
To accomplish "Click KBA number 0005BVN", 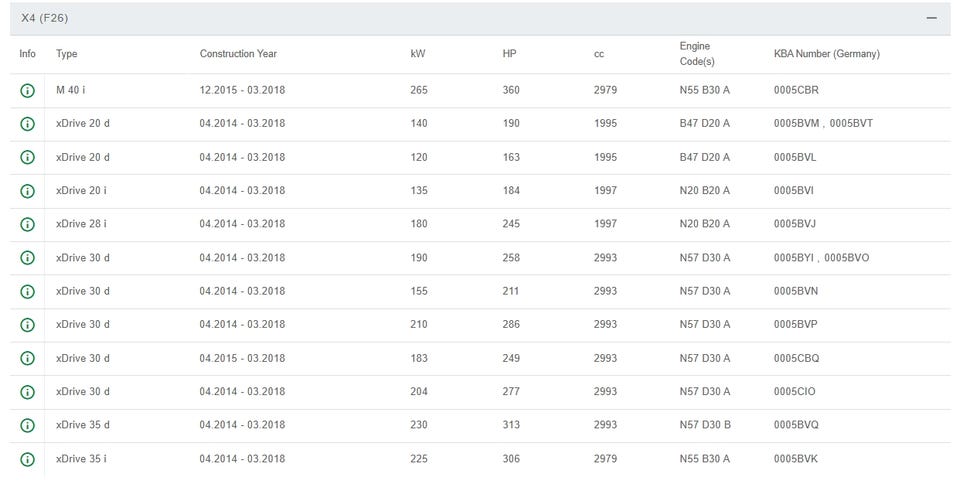I will coord(795,291).
